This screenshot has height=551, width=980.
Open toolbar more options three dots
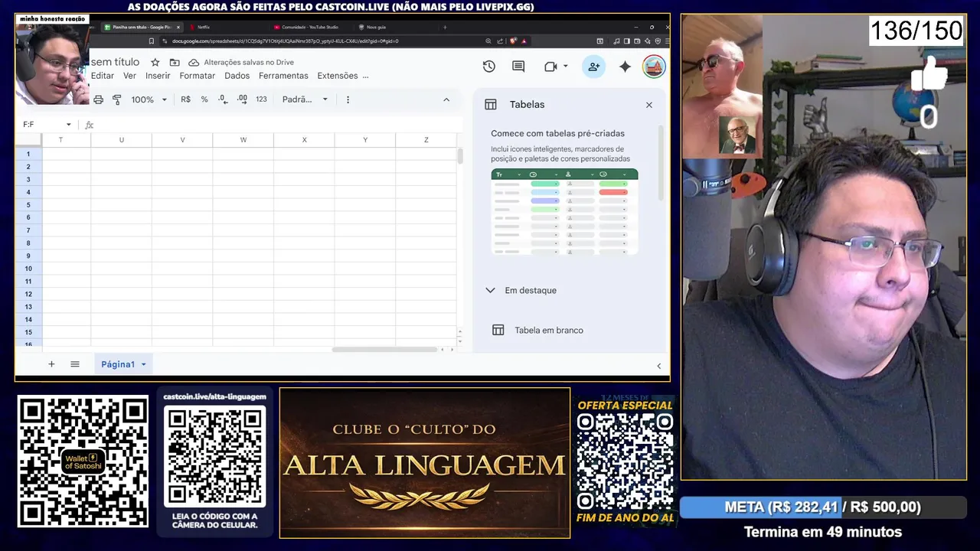(348, 99)
